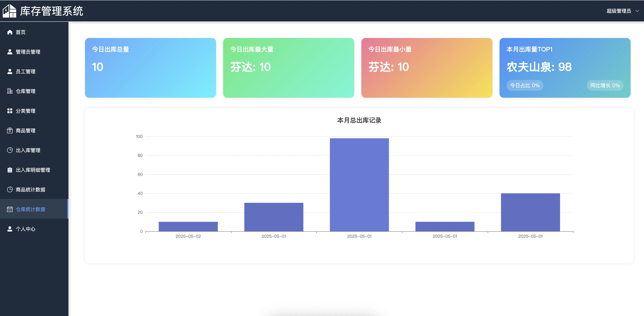
Task: Select the 个人中心 sidebar item
Action: pos(25,229)
